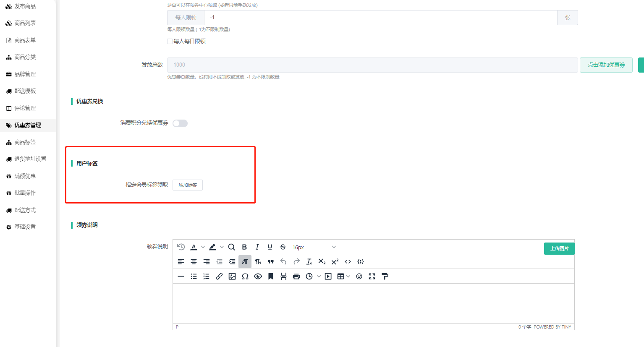Check the 每人每日限领 checkbox
Image resolution: width=644 pixels, height=347 pixels.
coord(170,41)
